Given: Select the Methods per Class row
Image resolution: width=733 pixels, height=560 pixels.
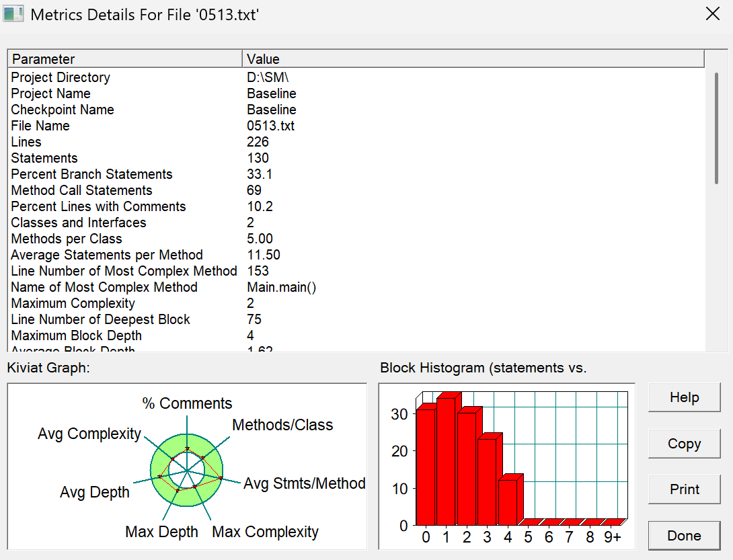Looking at the screenshot, I should pos(356,239).
